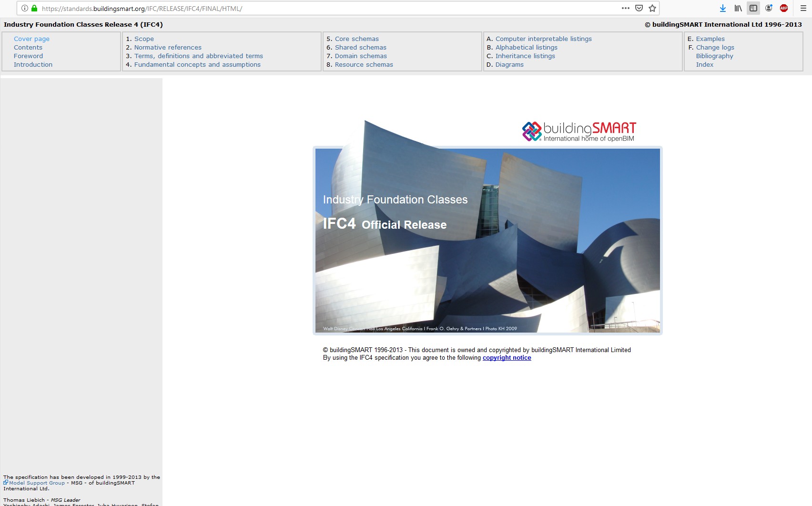Open Shared schemas section
Screen dimensions: 812x506
click(x=360, y=48)
